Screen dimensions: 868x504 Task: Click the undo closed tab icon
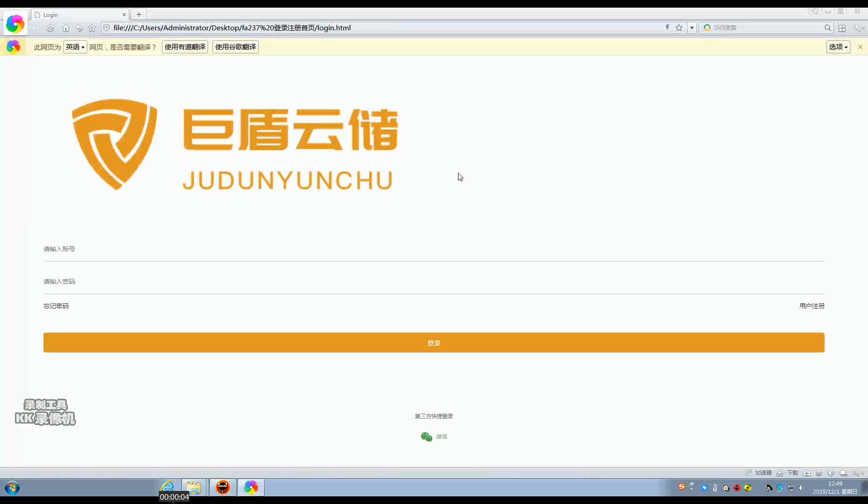pos(79,28)
